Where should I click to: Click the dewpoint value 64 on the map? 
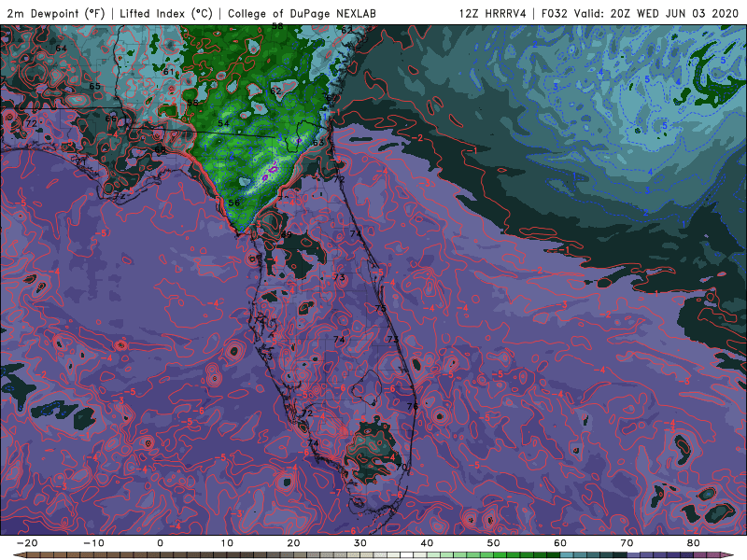click(61, 49)
